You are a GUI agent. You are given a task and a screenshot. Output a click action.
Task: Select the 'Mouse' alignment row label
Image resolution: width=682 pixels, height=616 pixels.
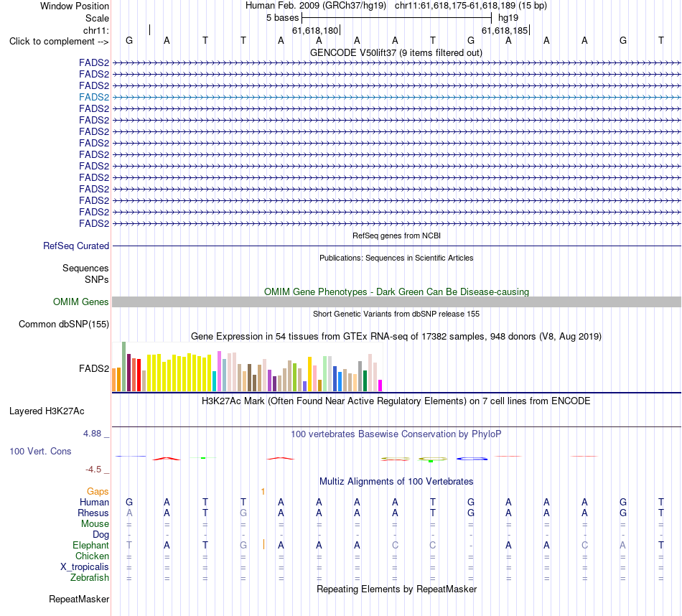click(95, 524)
